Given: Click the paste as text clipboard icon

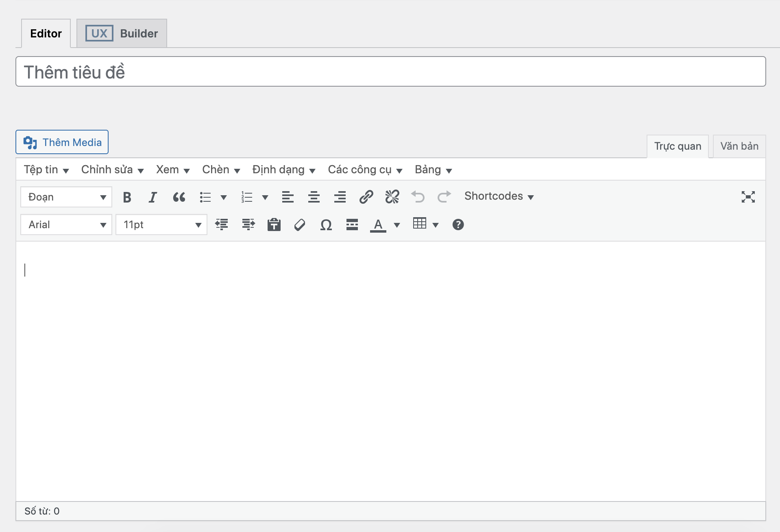Looking at the screenshot, I should [274, 225].
